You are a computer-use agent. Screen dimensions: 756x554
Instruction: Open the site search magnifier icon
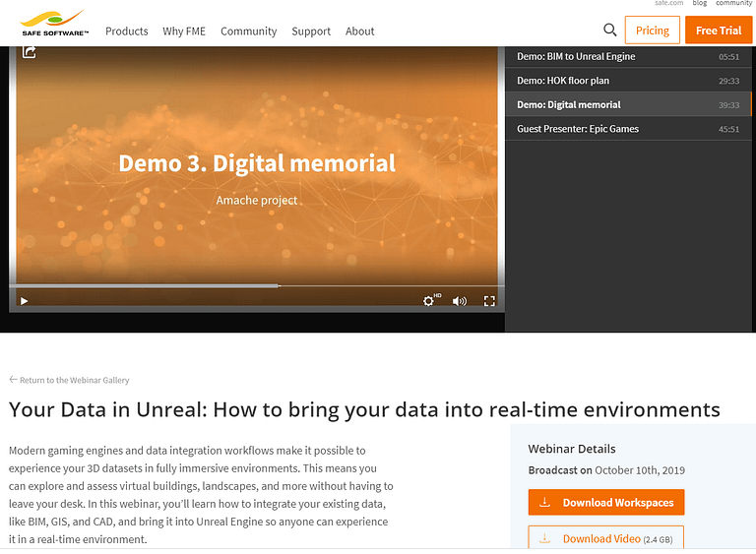click(610, 30)
